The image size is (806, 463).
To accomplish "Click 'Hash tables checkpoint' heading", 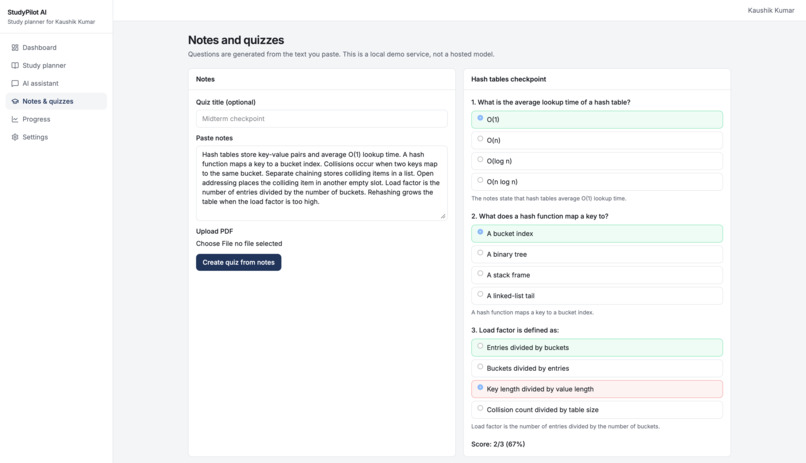I will pos(508,79).
